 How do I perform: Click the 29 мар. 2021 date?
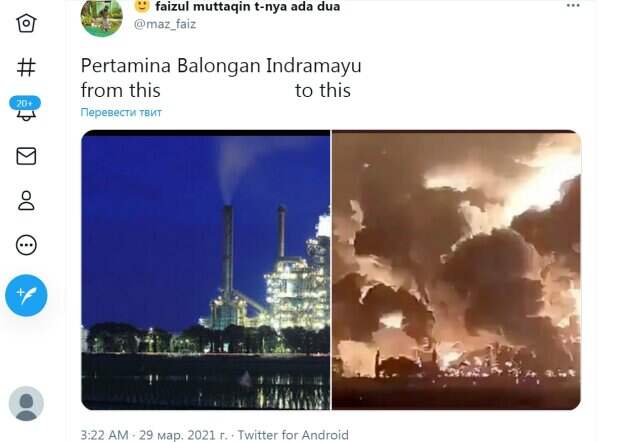[183, 435]
